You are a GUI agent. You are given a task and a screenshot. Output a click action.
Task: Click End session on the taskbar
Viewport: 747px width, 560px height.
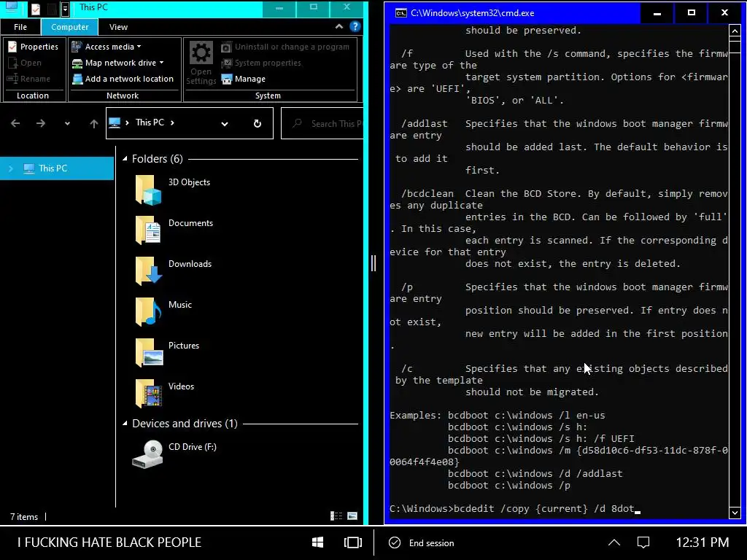pyautogui.click(x=422, y=542)
